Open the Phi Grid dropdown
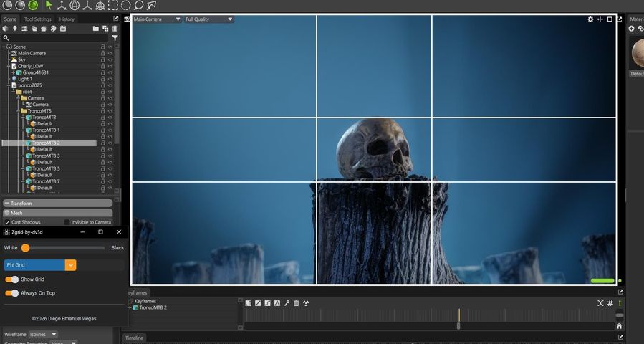This screenshot has height=344, width=644. coord(70,265)
